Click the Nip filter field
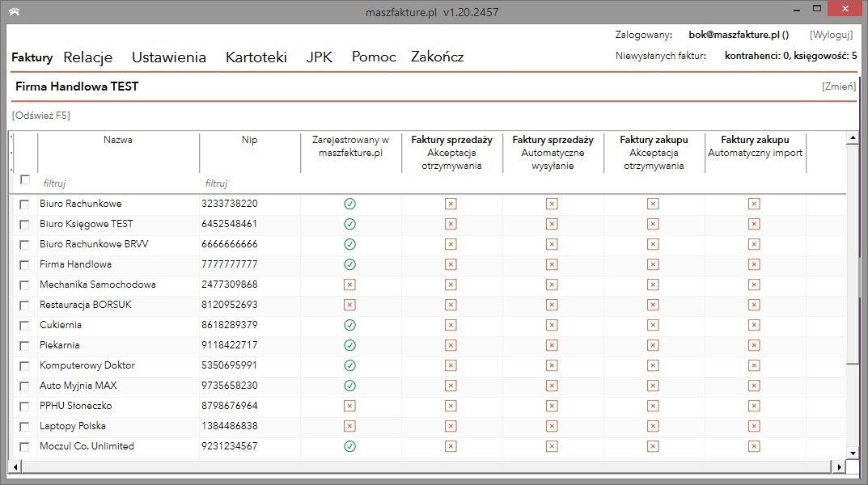 pyautogui.click(x=250, y=183)
